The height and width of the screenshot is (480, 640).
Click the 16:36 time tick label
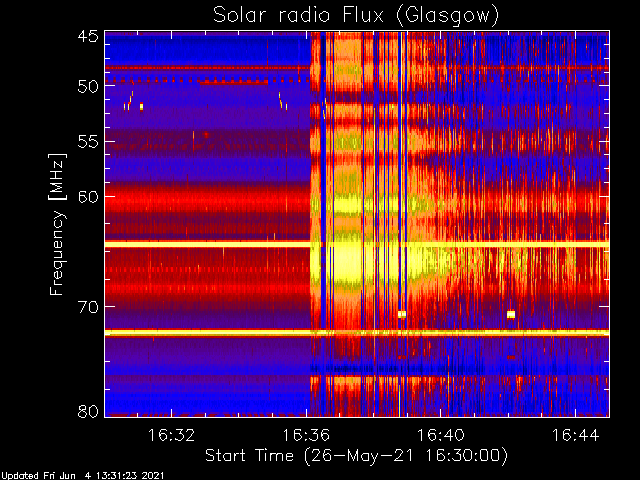pos(306,435)
